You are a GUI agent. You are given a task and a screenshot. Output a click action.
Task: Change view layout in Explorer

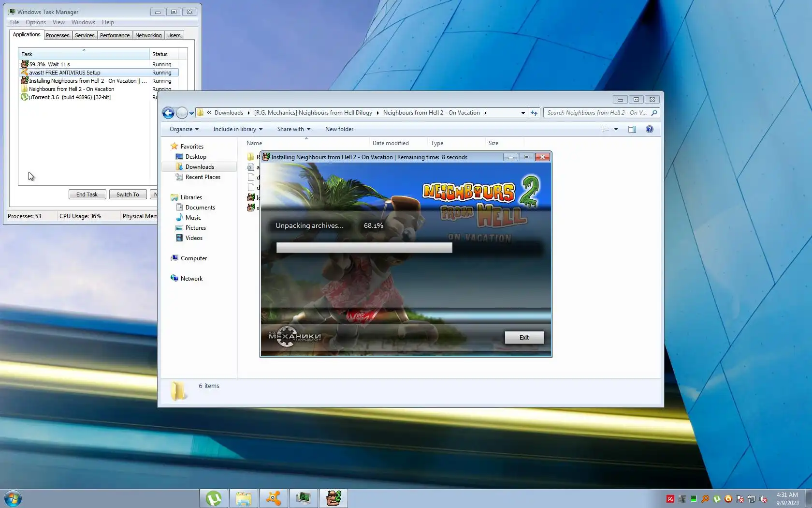(606, 129)
